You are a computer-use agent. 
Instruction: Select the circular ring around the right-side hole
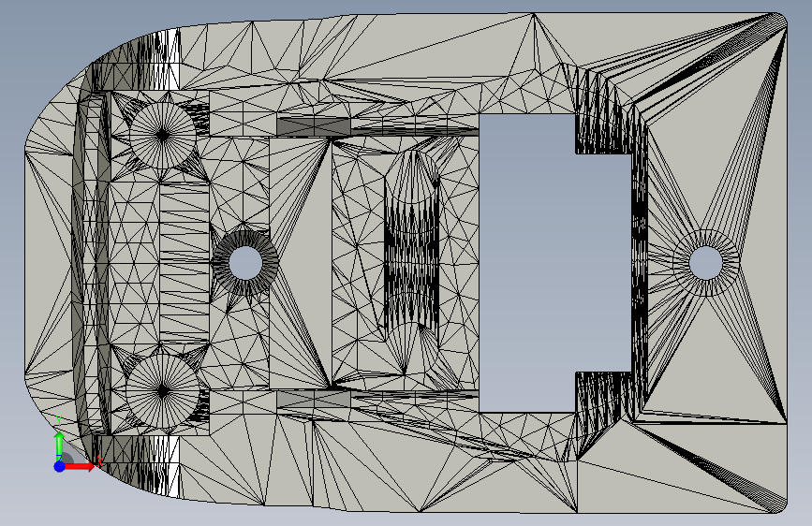pyautogui.click(x=706, y=263)
